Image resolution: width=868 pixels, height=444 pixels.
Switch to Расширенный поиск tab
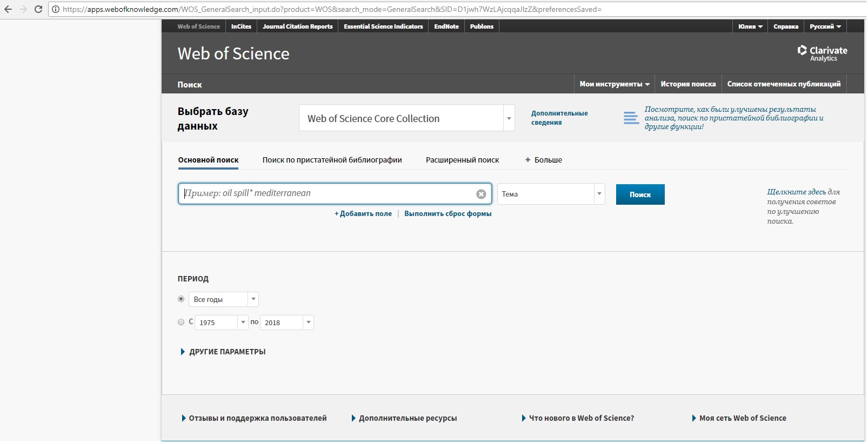[462, 160]
